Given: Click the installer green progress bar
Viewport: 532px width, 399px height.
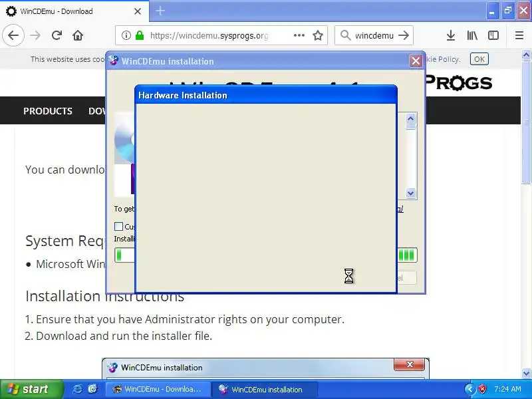Looking at the screenshot, I should click(266, 255).
